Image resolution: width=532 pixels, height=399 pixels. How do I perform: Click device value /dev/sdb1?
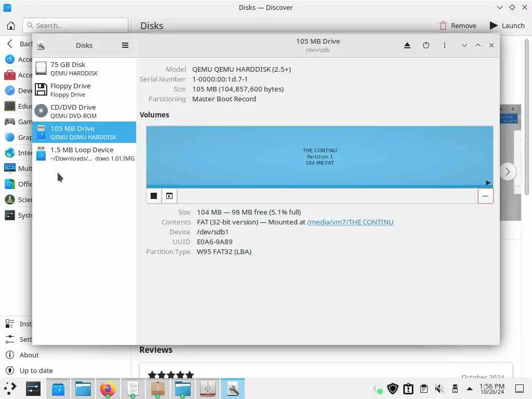[x=212, y=232]
